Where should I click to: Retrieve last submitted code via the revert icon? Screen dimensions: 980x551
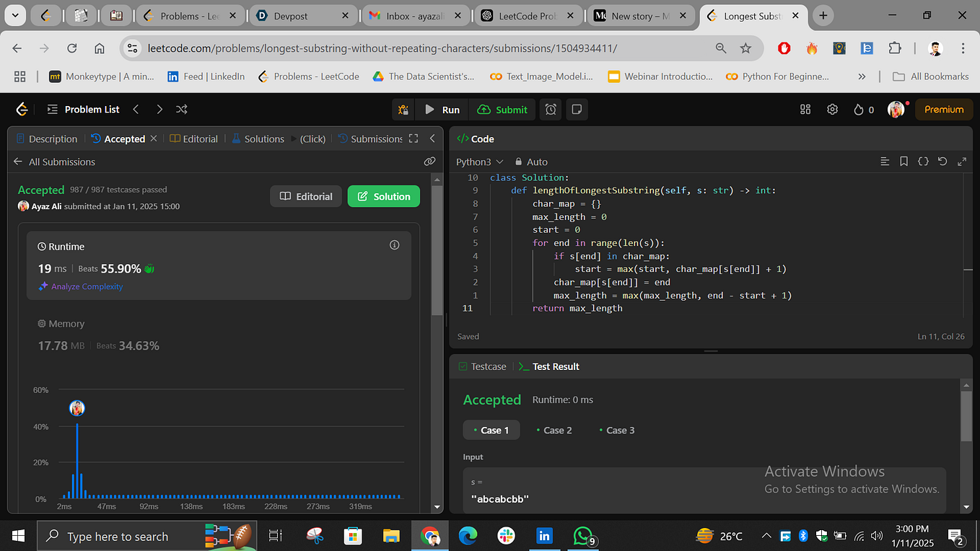[942, 161]
